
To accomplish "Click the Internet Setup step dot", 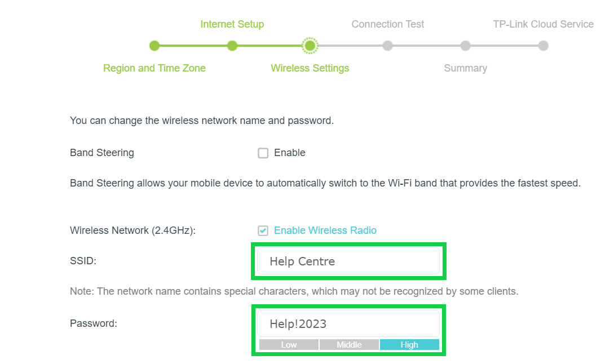I will [x=232, y=46].
